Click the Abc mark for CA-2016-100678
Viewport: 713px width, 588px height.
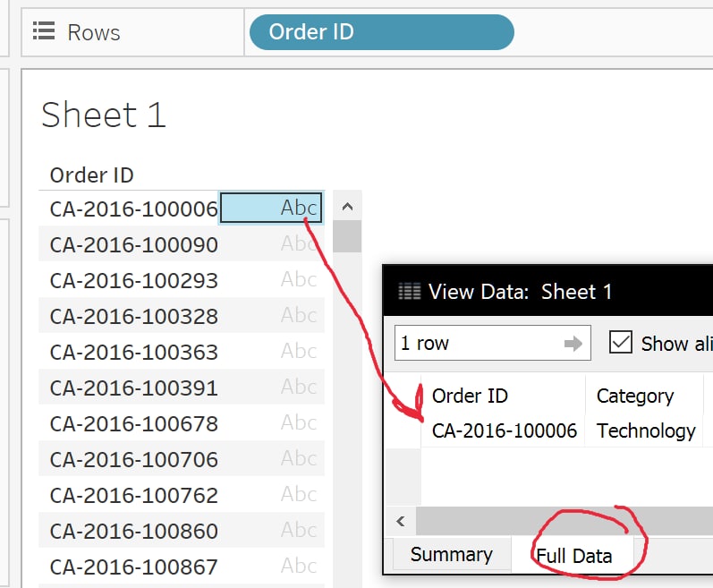(x=298, y=422)
